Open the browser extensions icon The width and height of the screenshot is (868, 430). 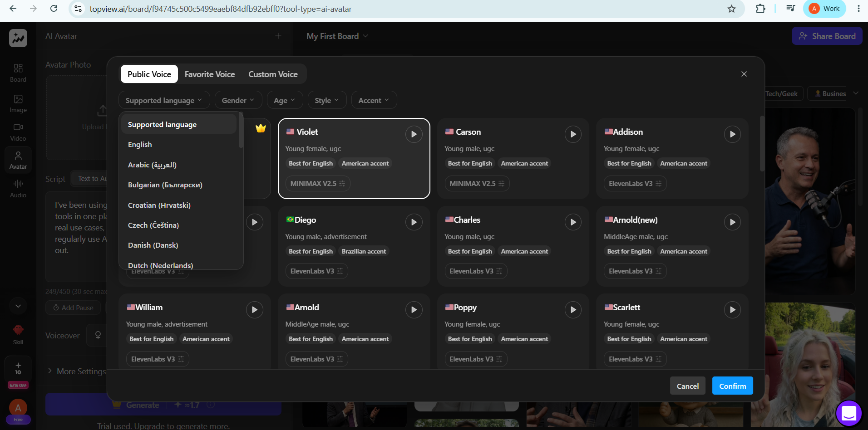coord(760,9)
